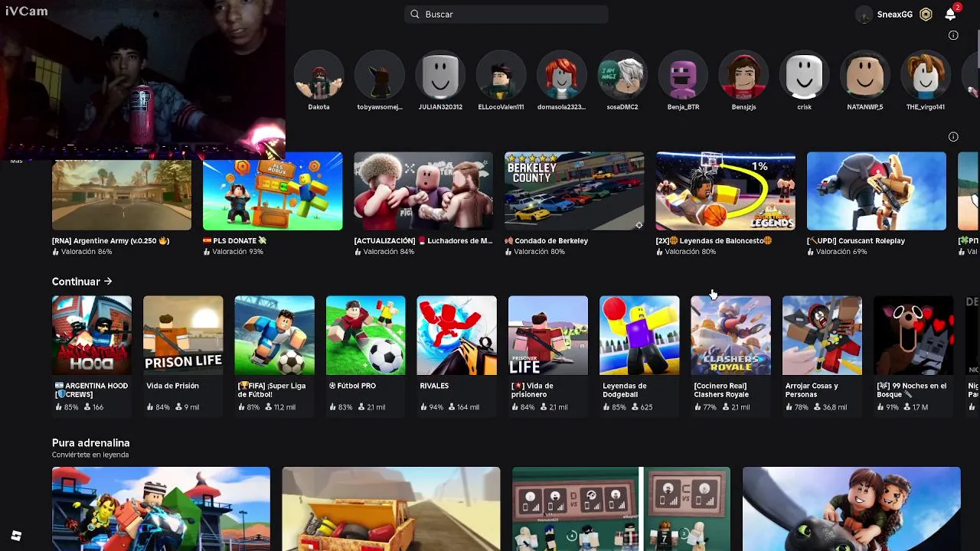
Task: Open Leyendas de Baloncesto game thumbnail
Action: tap(725, 191)
